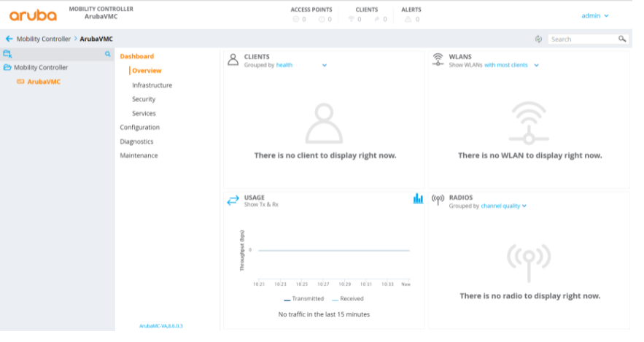Click the WLANS panel title
This screenshot has width=644, height=342.
click(460, 57)
